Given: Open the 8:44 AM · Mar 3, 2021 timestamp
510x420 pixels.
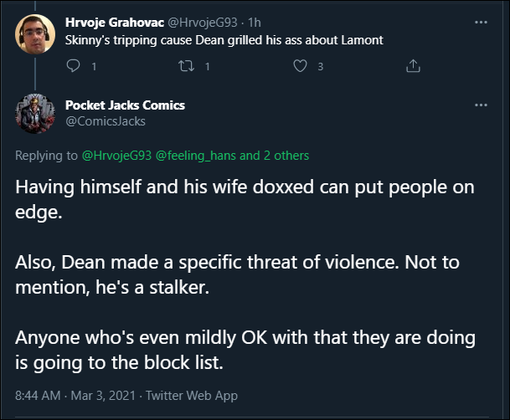Looking at the screenshot, I should point(75,396).
